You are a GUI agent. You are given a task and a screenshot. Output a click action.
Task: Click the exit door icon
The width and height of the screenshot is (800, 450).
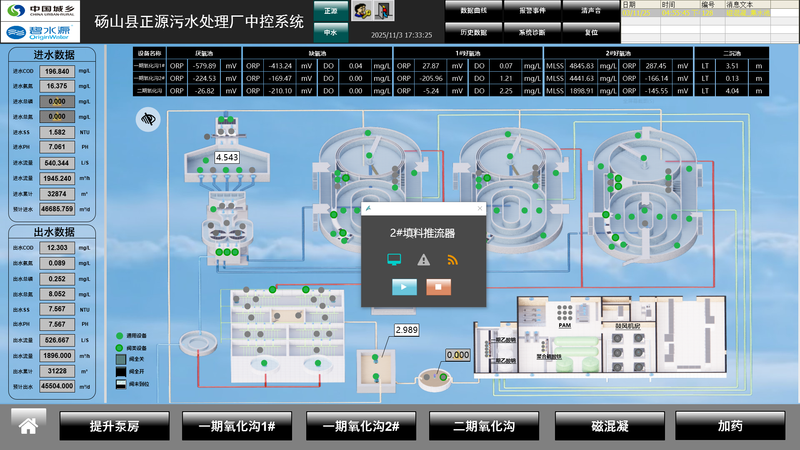pos(384,11)
